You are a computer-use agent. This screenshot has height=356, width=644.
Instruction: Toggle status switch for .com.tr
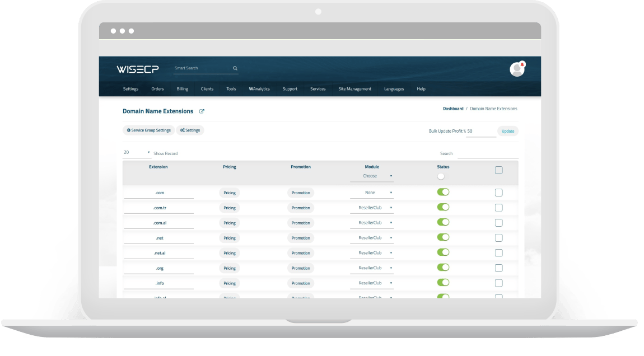point(443,207)
